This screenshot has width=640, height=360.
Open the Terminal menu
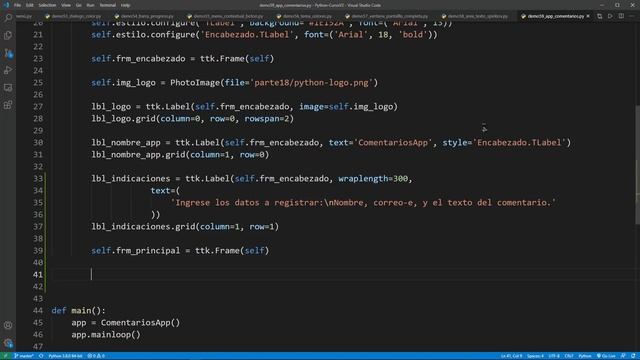108,5
